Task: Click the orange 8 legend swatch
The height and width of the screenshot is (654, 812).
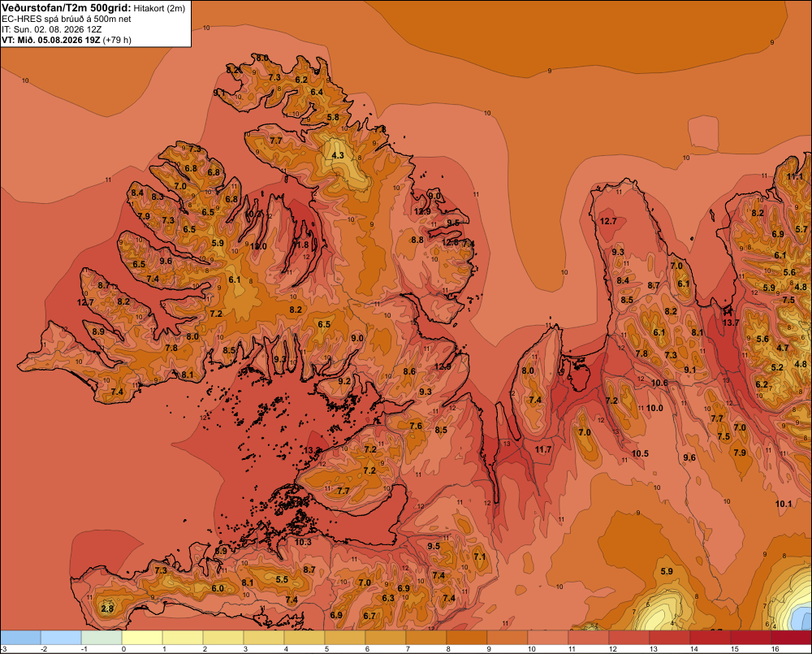Action: tap(467, 638)
